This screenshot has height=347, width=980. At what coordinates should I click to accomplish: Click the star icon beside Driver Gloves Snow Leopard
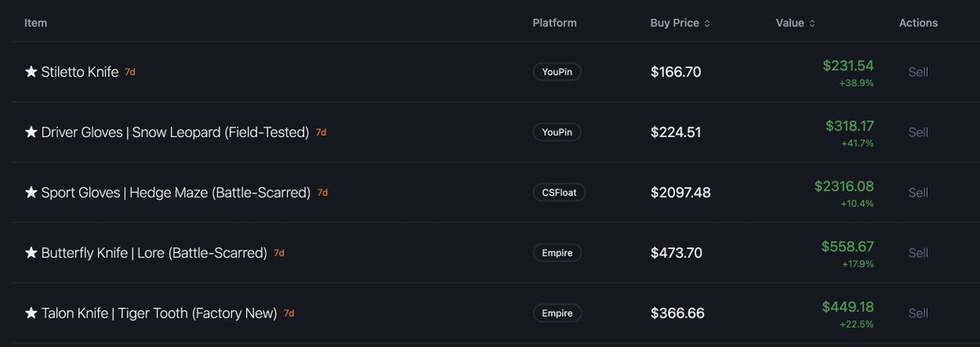(31, 132)
